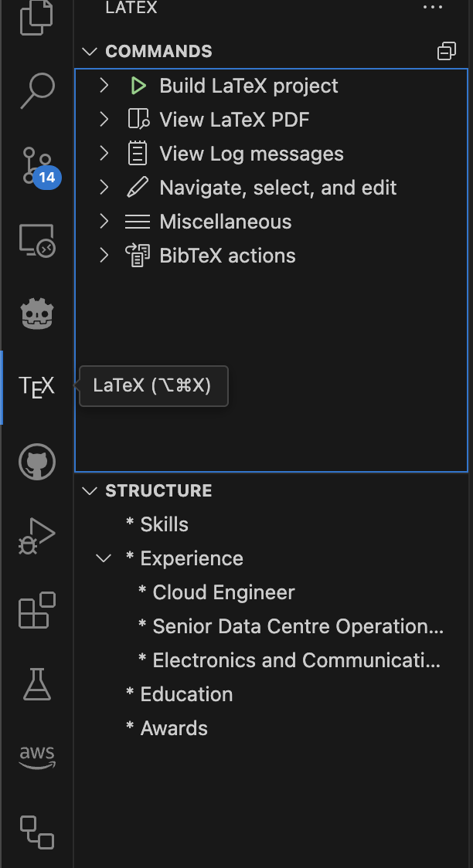Open the Search magnifier view
The width and height of the screenshot is (473, 868).
coord(37,91)
